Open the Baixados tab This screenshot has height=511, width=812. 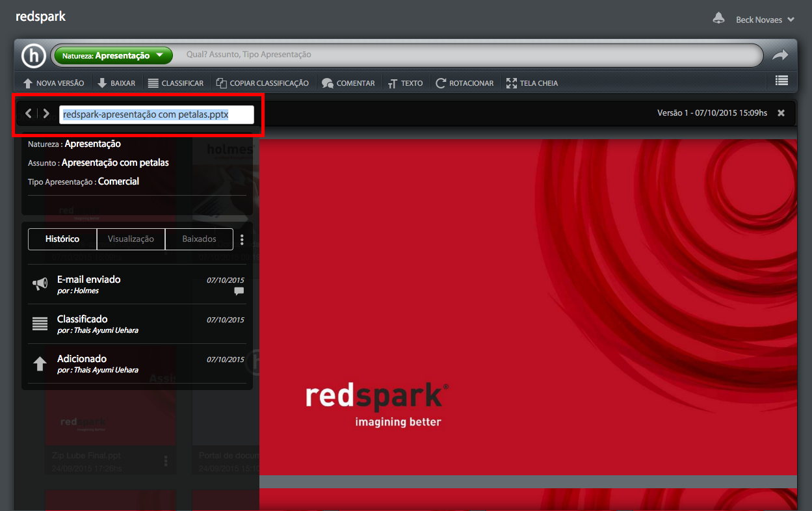click(x=199, y=239)
